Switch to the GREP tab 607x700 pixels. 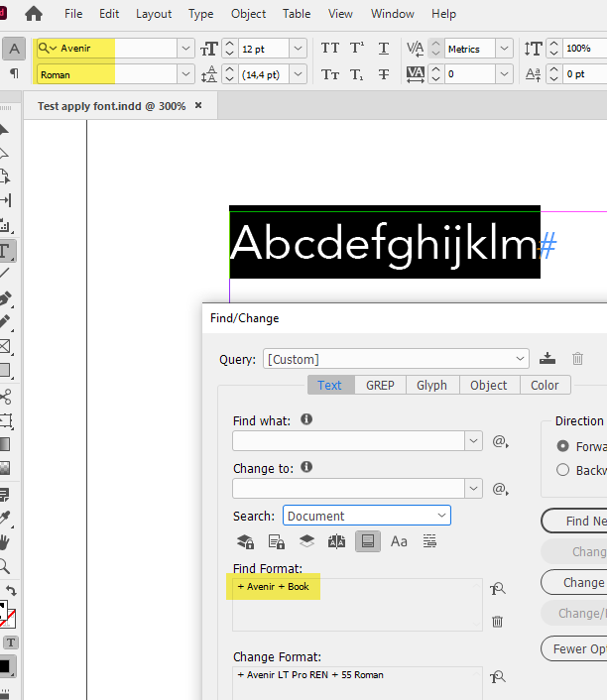pos(380,385)
